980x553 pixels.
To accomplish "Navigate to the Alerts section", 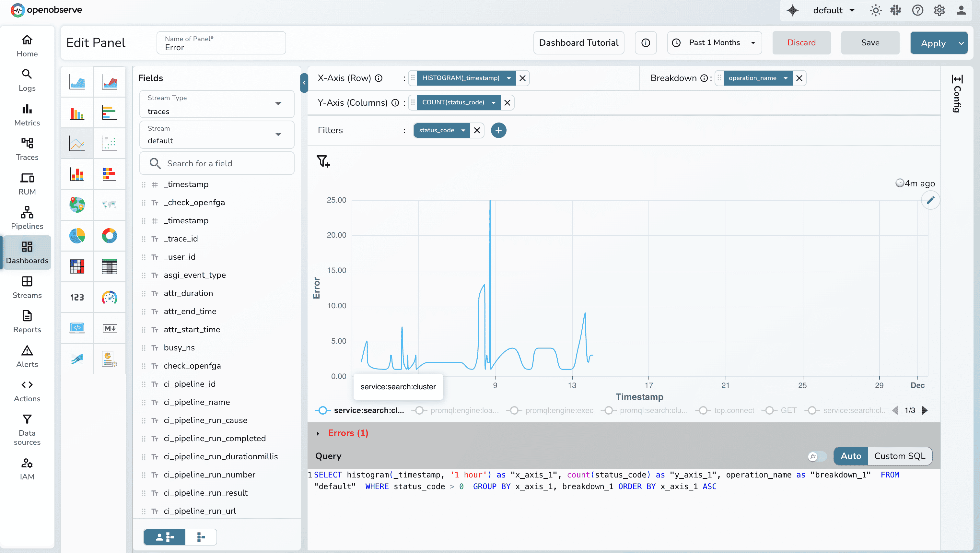I will click(x=27, y=356).
